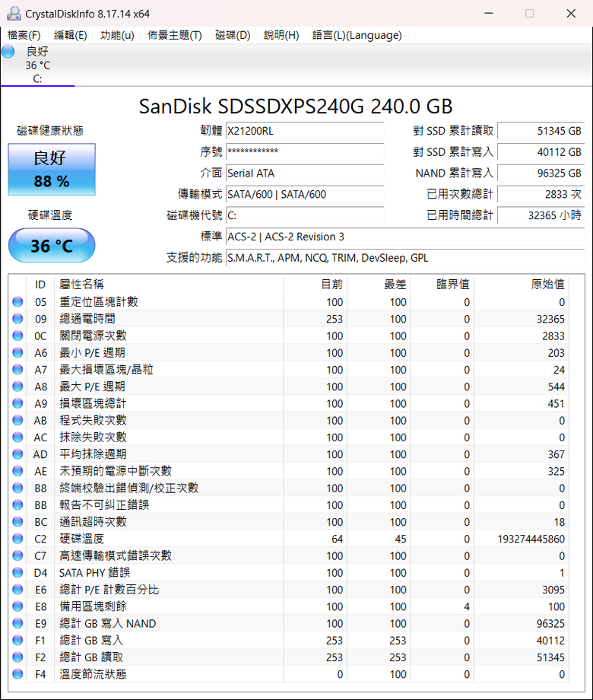
Task: Click status icon of AE 未預期的電源中斷次數 row
Action: coord(17,472)
